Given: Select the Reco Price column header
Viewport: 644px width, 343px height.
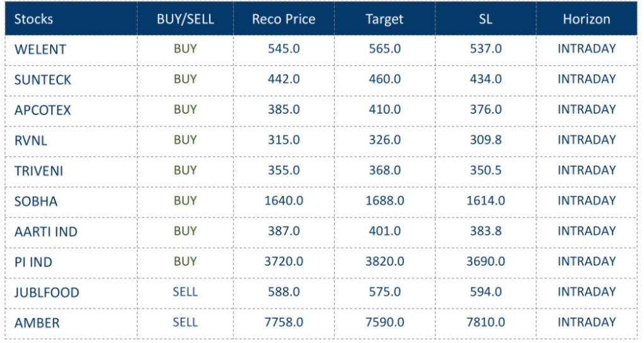Looking at the screenshot, I should (284, 19).
